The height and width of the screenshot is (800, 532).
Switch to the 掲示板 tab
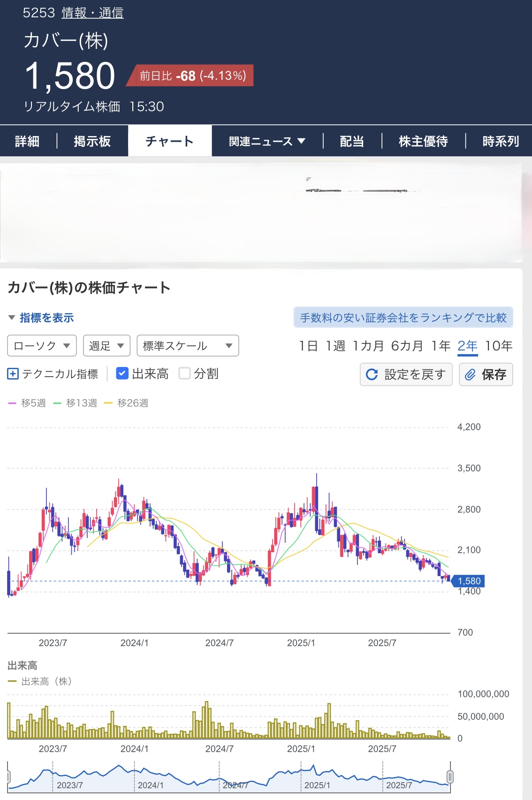(x=92, y=141)
